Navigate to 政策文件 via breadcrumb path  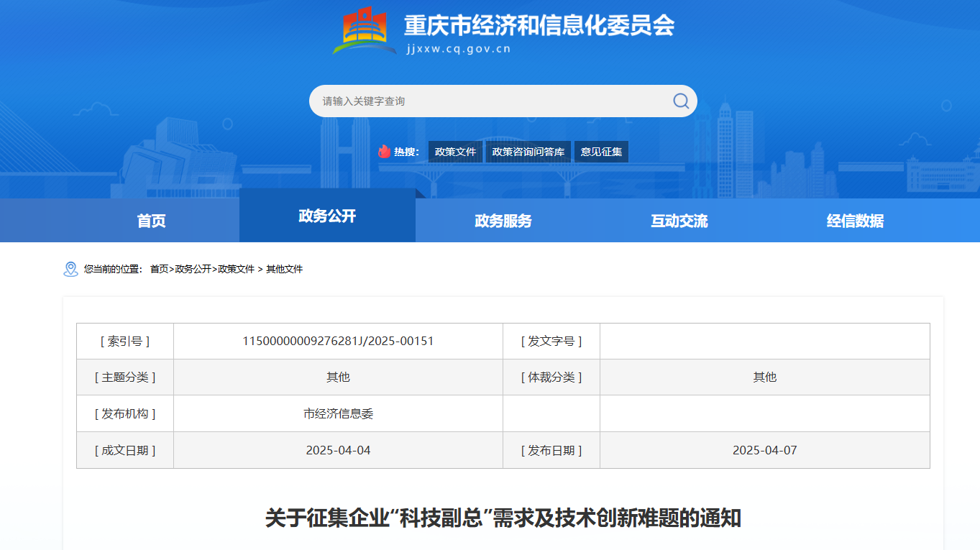pos(236,269)
